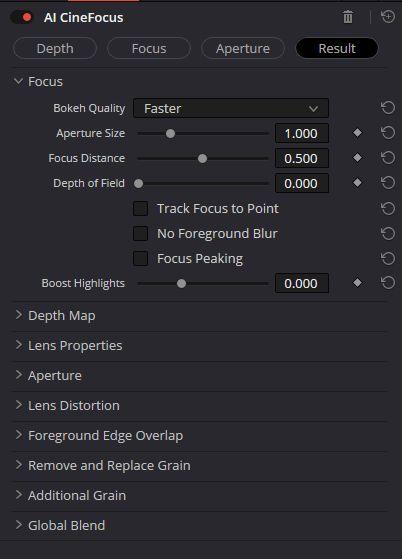The width and height of the screenshot is (402, 559).
Task: Reset Bokeh Quality to default
Action: tap(388, 108)
